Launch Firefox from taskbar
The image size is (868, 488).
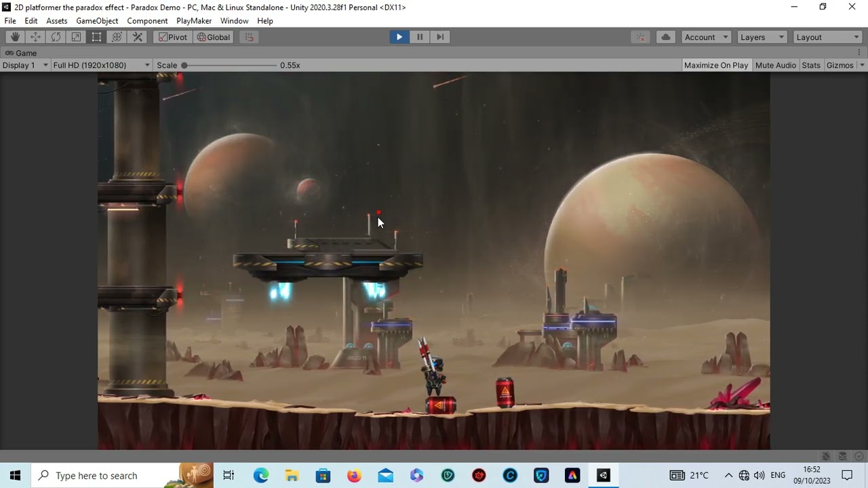coord(354,475)
